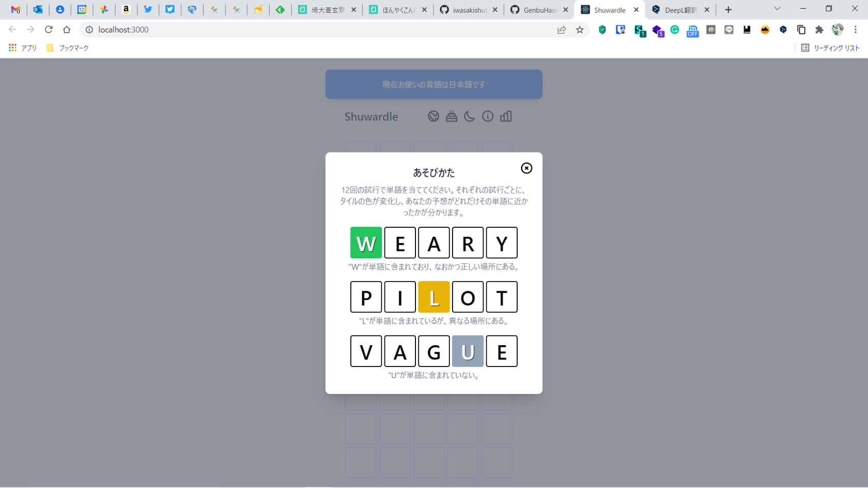Screen dimensions: 868x488
Task: Open the ブックマーク bookmarks folder
Action: (x=68, y=48)
